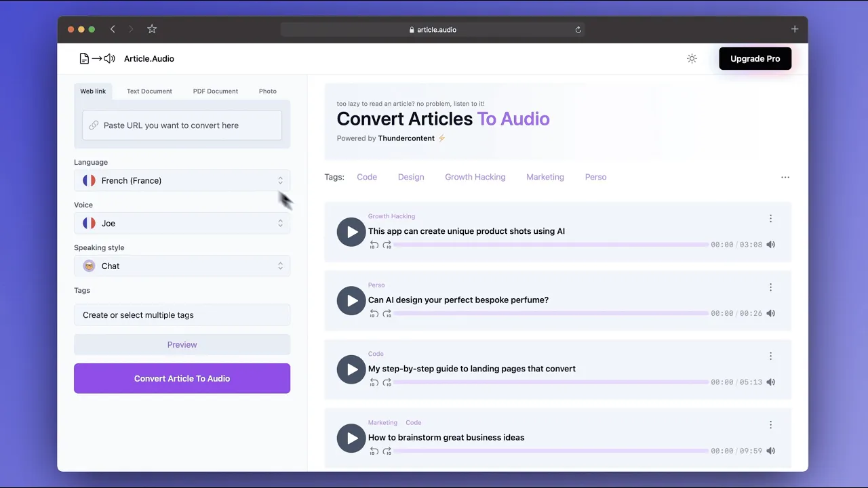The width and height of the screenshot is (868, 488).
Task: Switch to the Text Document tab
Action: point(149,91)
